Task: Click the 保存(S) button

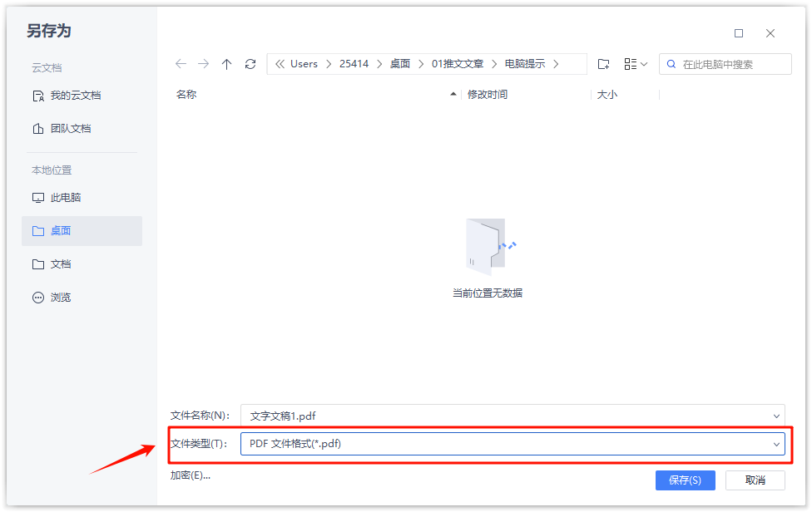Action: (x=686, y=480)
